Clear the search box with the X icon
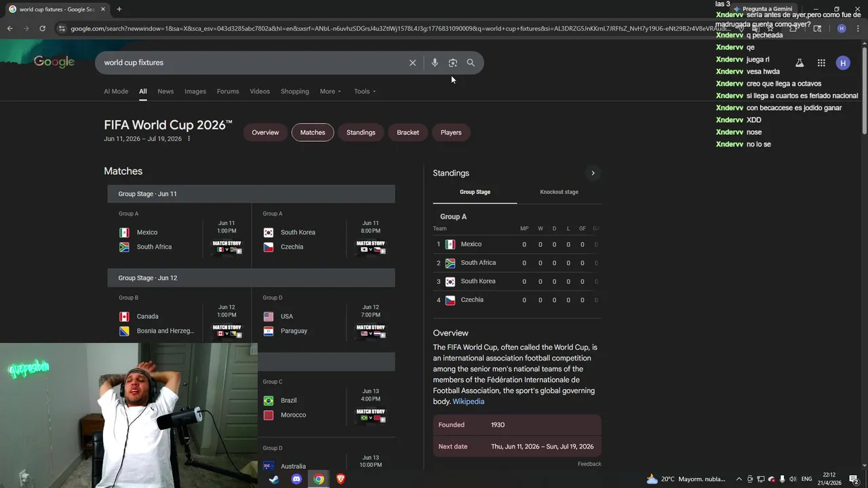This screenshot has height=488, width=868. point(412,62)
